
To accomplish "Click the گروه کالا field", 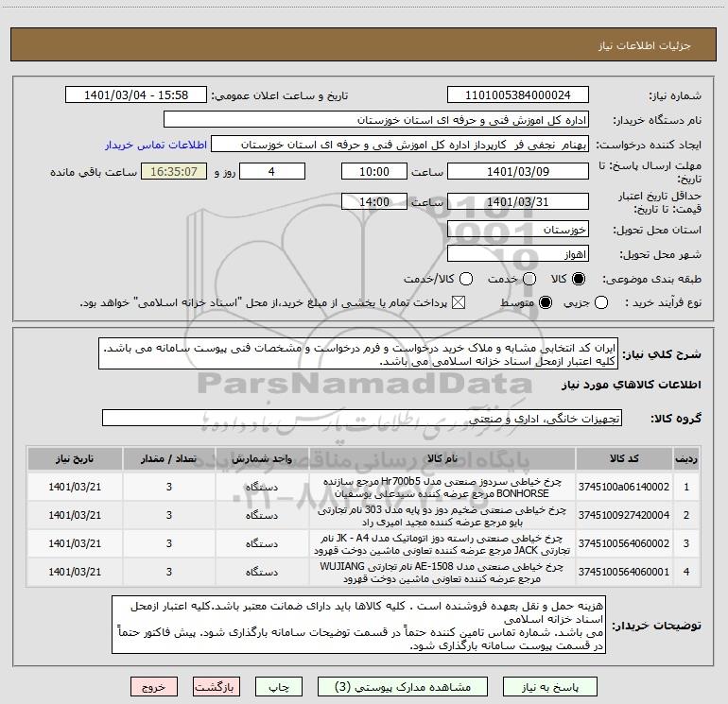I will [x=362, y=418].
